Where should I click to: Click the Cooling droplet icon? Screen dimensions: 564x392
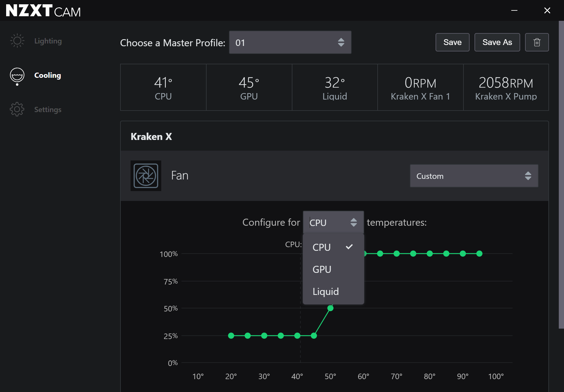[x=17, y=76]
